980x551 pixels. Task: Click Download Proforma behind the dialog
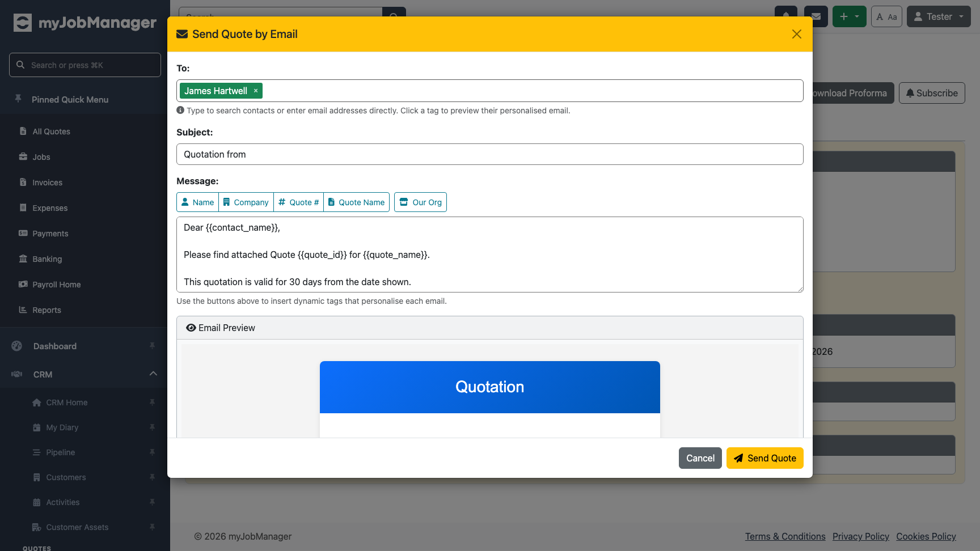click(x=853, y=93)
